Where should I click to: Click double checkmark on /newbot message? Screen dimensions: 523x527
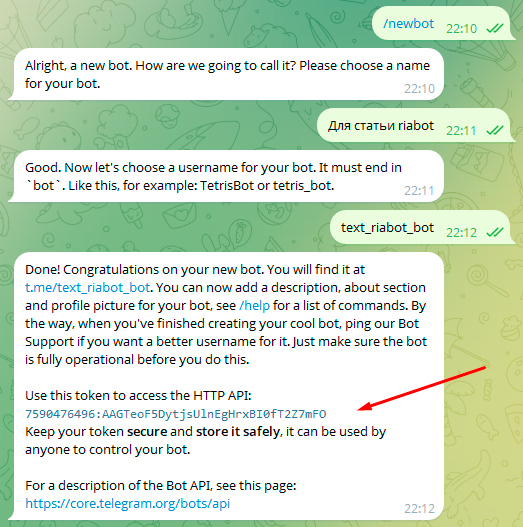point(495,29)
